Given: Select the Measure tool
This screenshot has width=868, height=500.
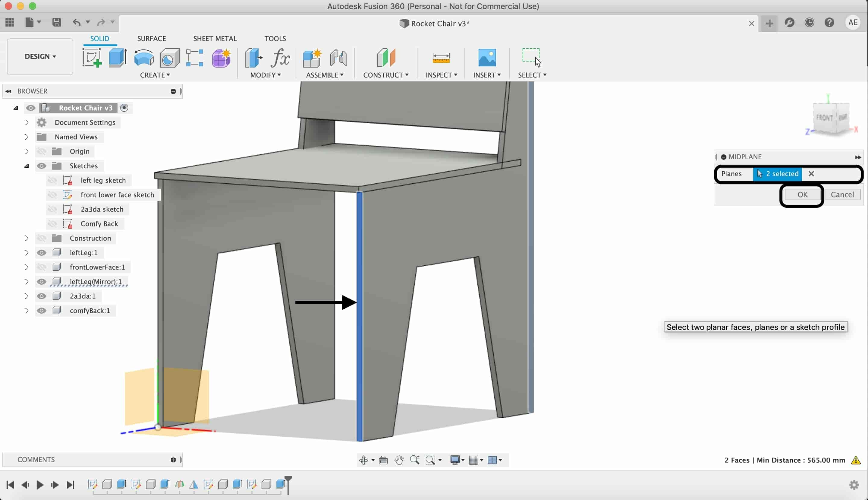Looking at the screenshot, I should (441, 58).
